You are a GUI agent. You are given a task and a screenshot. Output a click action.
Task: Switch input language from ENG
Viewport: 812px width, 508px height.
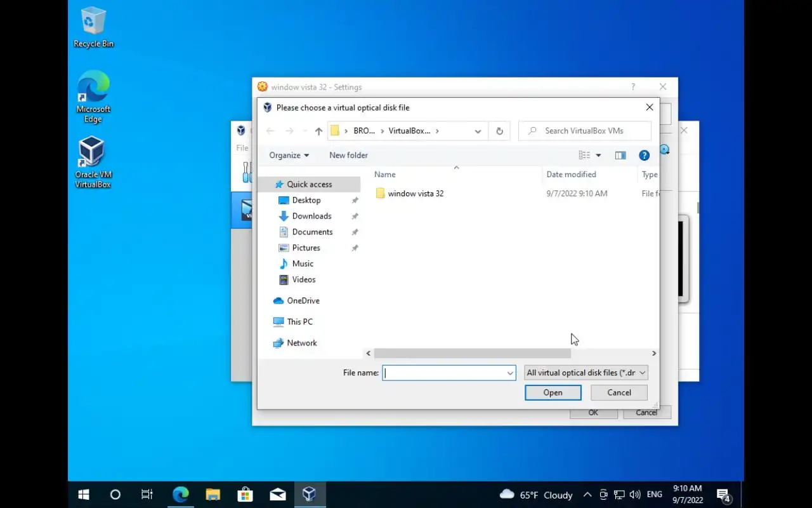pyautogui.click(x=654, y=495)
